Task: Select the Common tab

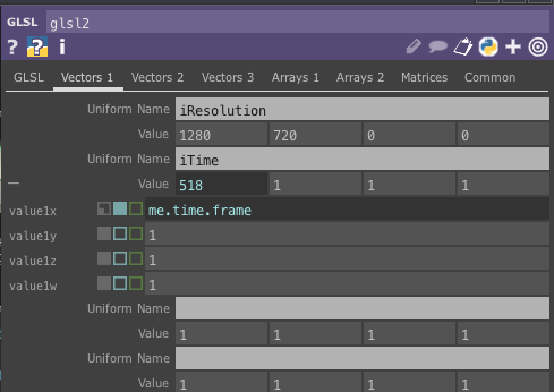Action: [x=489, y=77]
